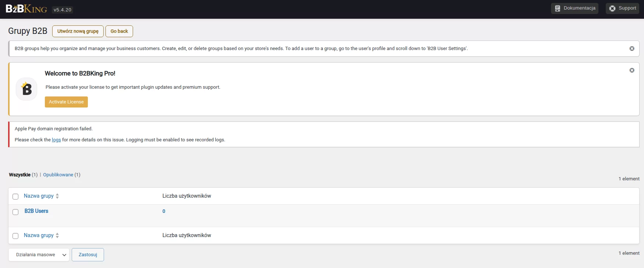Switch to the Opublikowane filter

click(x=58, y=175)
